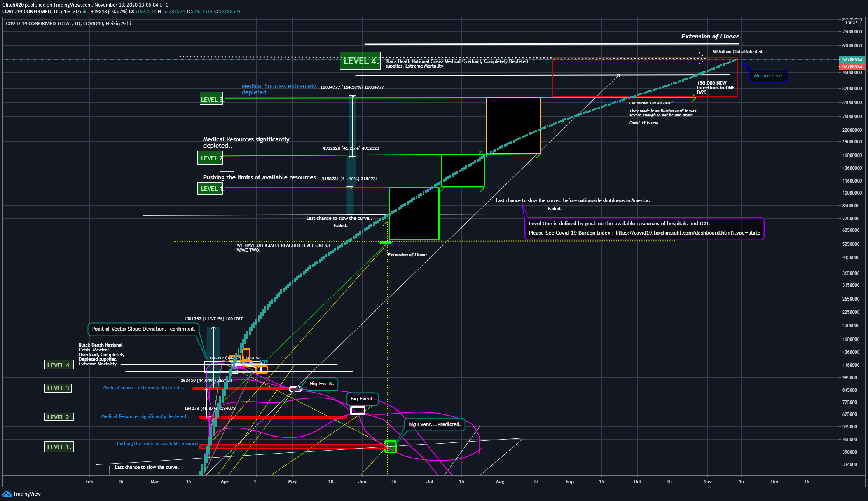Click the '50 Million Global Infected.' note
The width and height of the screenshot is (868, 501).
click(x=738, y=52)
